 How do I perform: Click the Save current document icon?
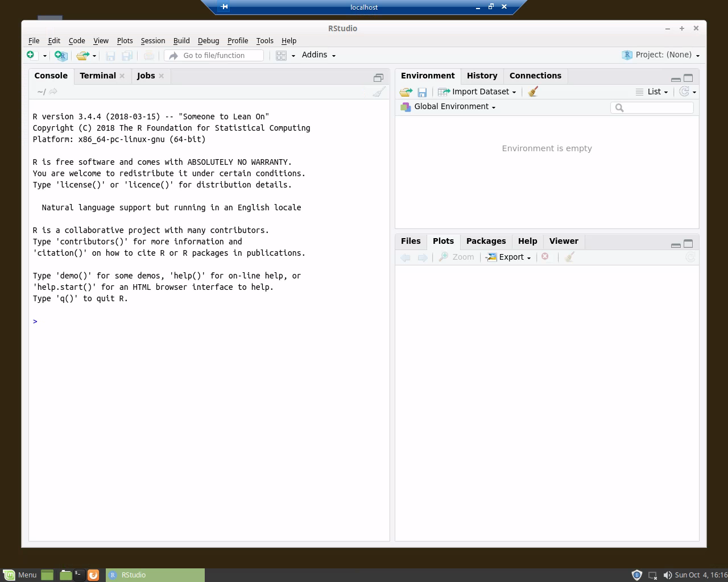pyautogui.click(x=110, y=55)
